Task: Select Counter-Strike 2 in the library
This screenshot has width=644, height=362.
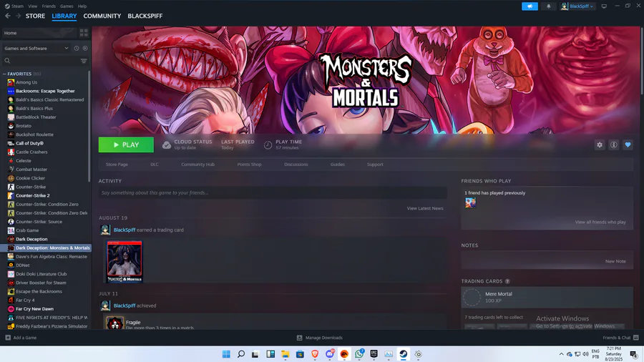Action: tap(33, 196)
